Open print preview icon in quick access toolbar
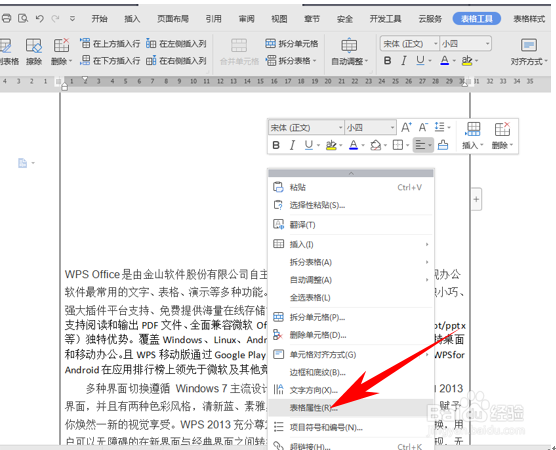The image size is (556, 450). (23, 18)
